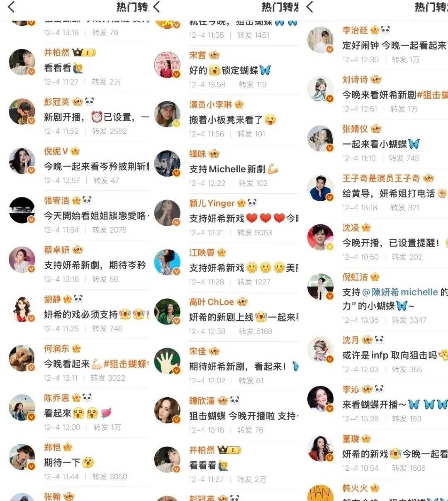Tap 張宥浩's black-masked avatar
Screen dimensions: 448x501
[x=22, y=210]
